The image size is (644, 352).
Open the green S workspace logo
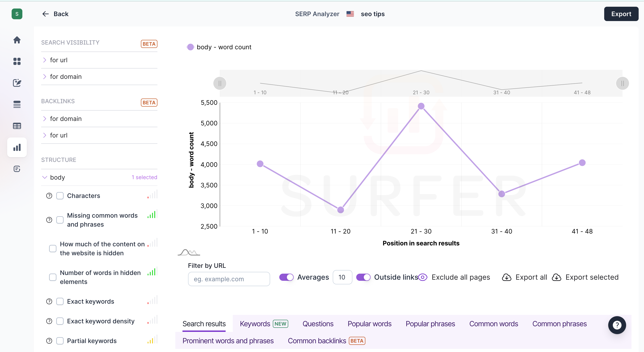17,14
